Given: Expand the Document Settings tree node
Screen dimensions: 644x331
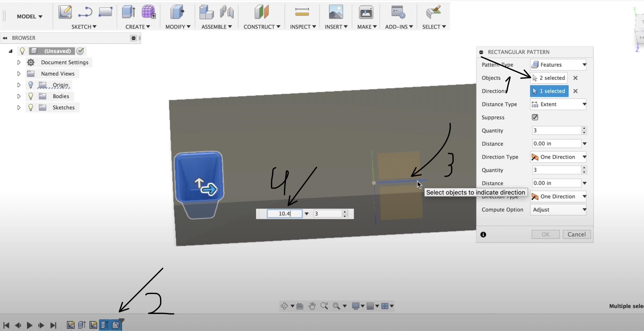Looking at the screenshot, I should pos(19,62).
